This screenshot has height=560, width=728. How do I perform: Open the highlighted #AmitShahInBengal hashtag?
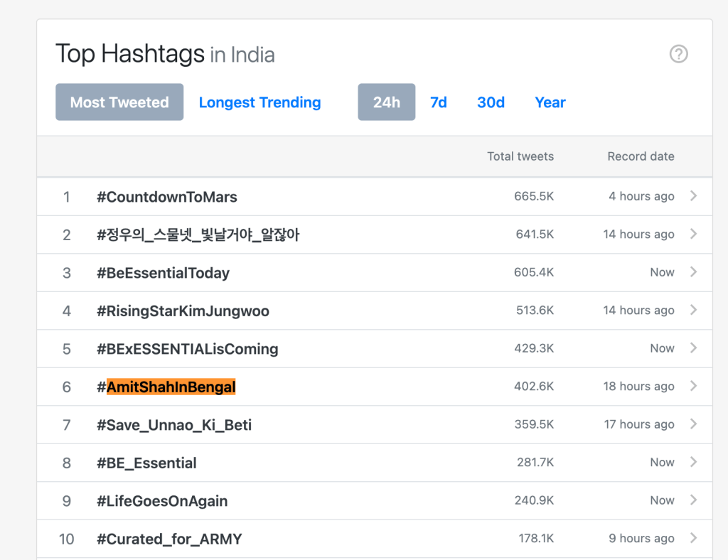tap(166, 387)
